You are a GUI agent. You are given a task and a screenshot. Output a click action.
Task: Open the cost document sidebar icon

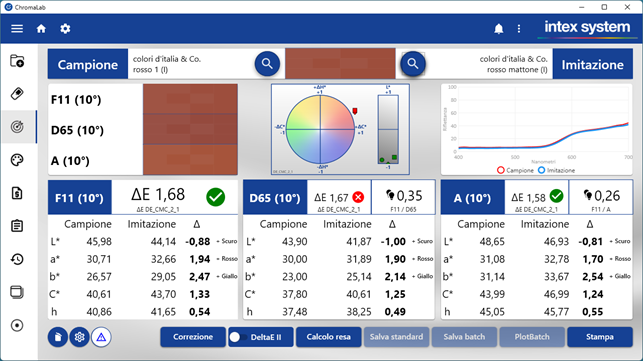coord(17,193)
